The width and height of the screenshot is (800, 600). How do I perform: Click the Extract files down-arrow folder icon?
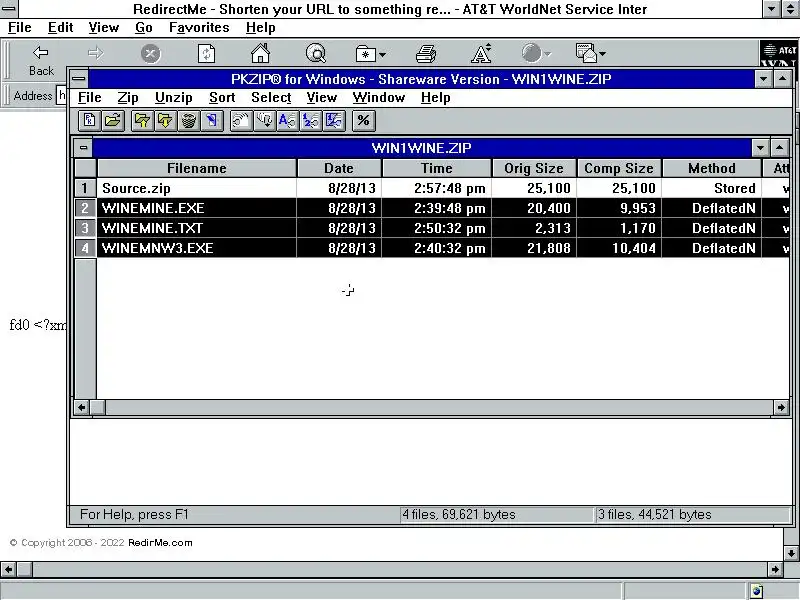pos(165,121)
